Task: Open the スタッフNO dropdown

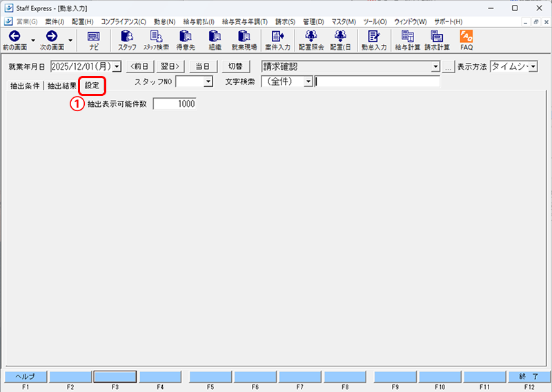Action: click(x=208, y=81)
